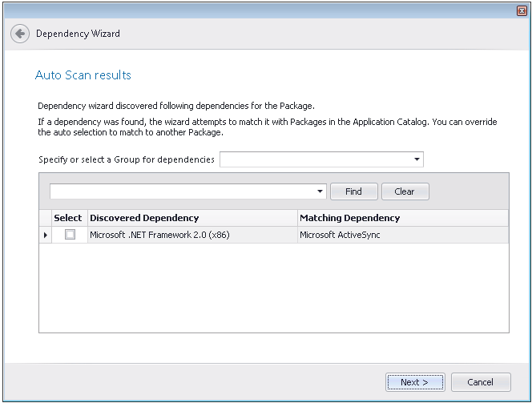Proceed with the Next > button
The image size is (532, 403).
point(414,382)
